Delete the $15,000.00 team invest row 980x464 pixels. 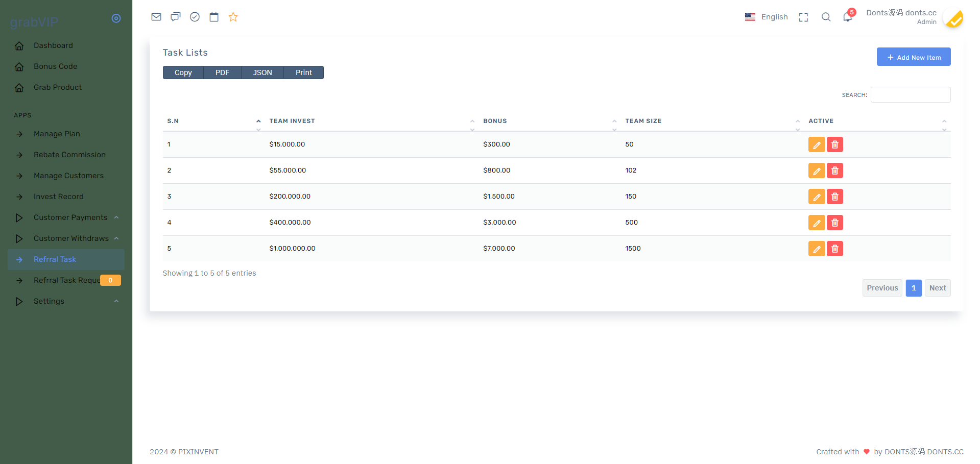click(835, 144)
